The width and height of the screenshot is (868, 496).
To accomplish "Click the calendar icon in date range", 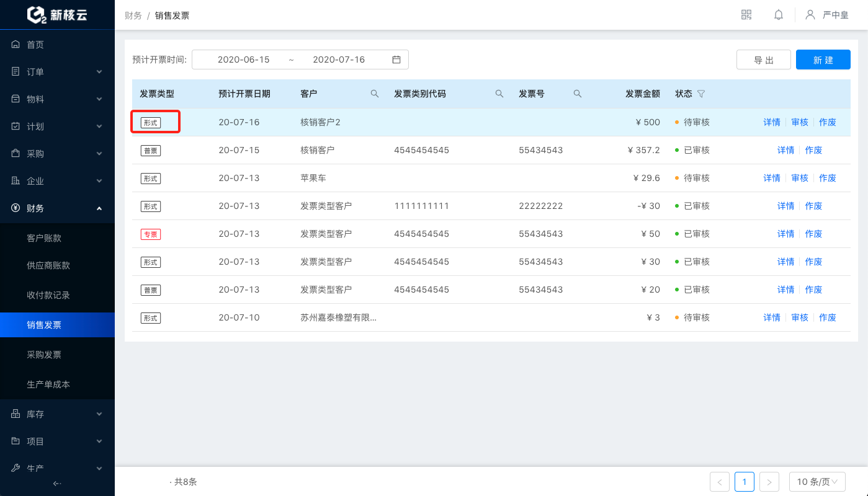I will 396,60.
